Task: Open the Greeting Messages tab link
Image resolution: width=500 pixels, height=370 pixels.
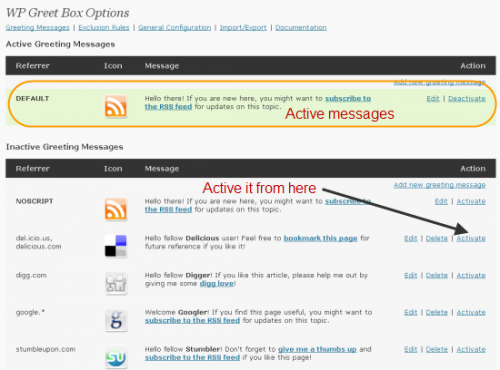Action: [37, 28]
